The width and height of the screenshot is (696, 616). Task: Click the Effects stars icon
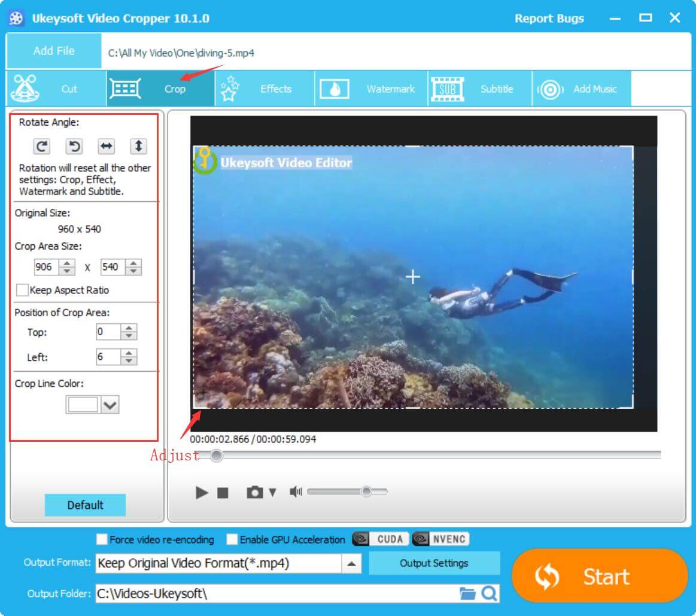click(229, 89)
